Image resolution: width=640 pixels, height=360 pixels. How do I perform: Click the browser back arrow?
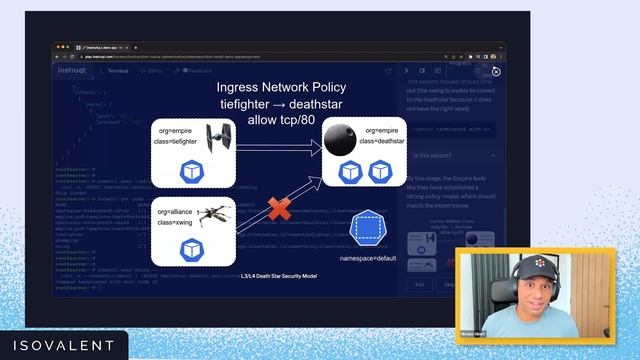click(58, 57)
